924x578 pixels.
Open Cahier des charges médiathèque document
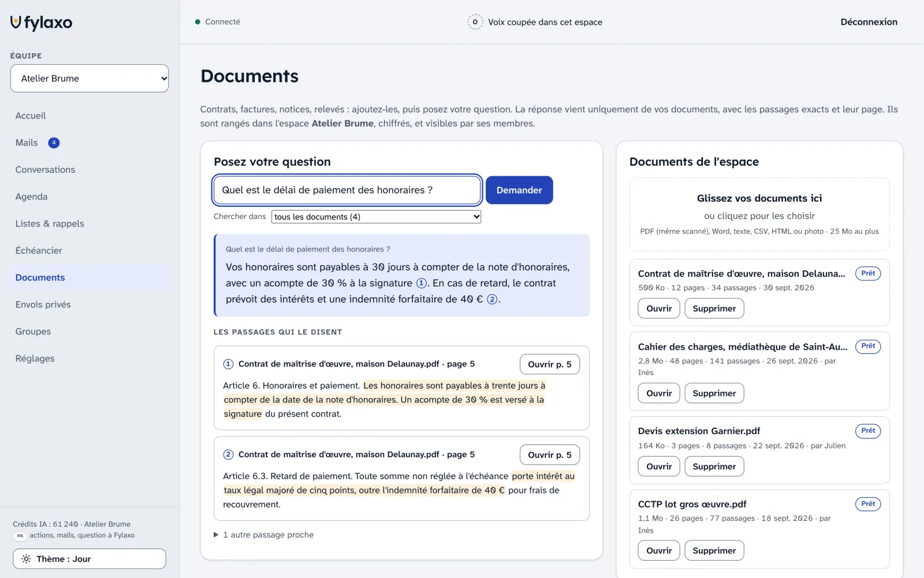pos(659,393)
